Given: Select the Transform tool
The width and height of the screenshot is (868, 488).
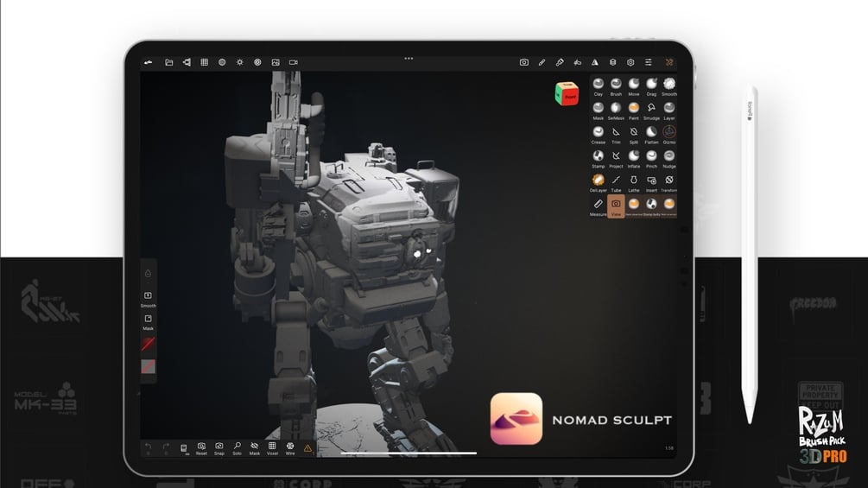Looking at the screenshot, I should click(x=668, y=182).
